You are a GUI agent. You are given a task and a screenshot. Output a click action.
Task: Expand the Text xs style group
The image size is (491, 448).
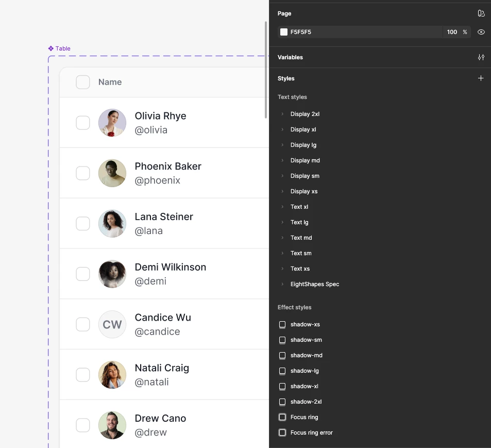click(282, 269)
